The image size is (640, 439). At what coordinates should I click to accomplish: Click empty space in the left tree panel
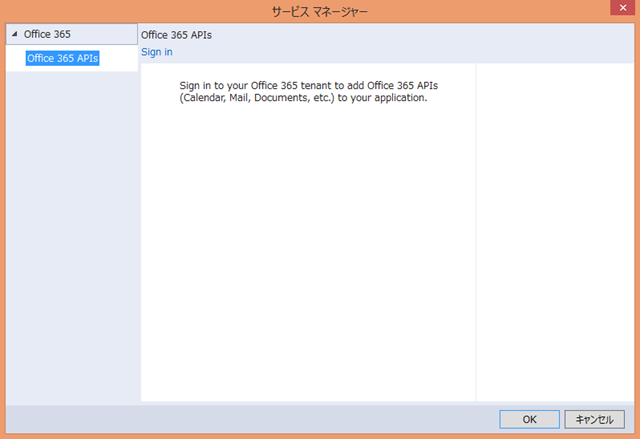point(70,250)
